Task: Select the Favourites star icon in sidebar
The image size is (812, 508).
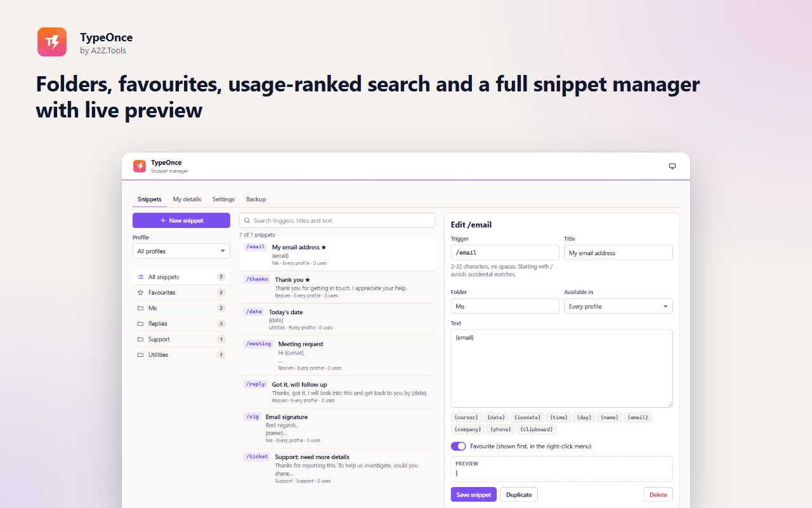Action: coord(140,293)
